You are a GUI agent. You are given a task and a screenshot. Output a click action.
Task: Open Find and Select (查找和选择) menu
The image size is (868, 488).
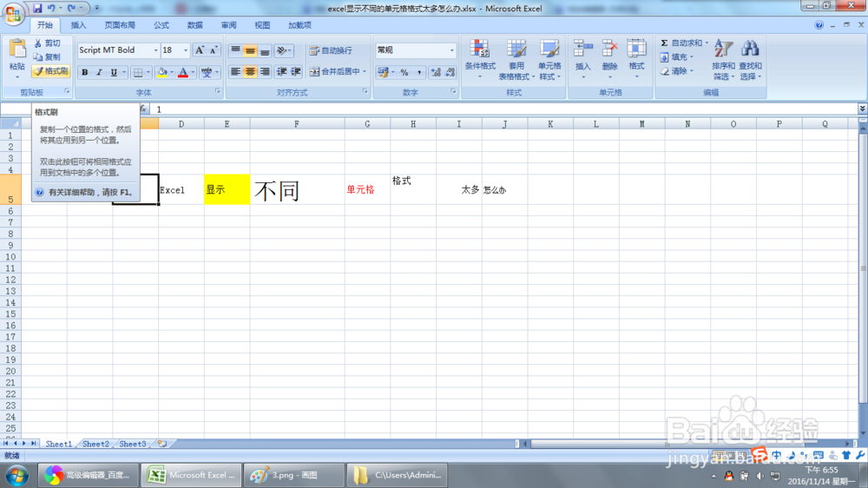(750, 59)
